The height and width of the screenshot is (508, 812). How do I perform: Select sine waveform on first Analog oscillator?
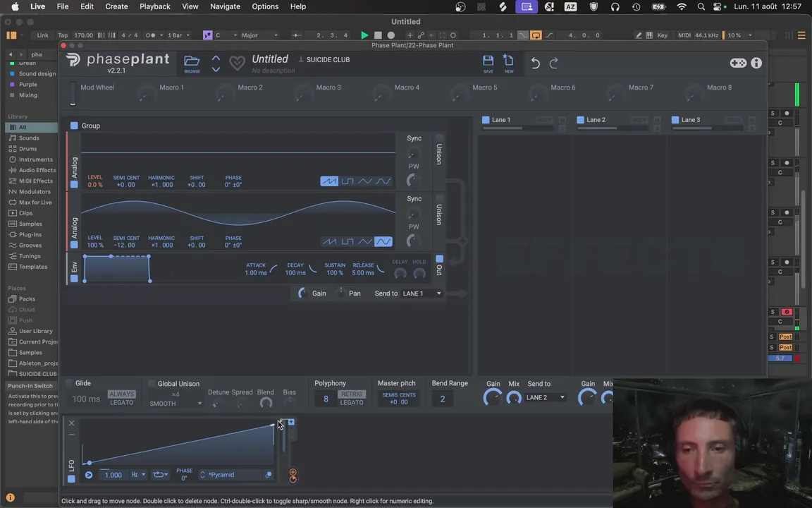[383, 181]
